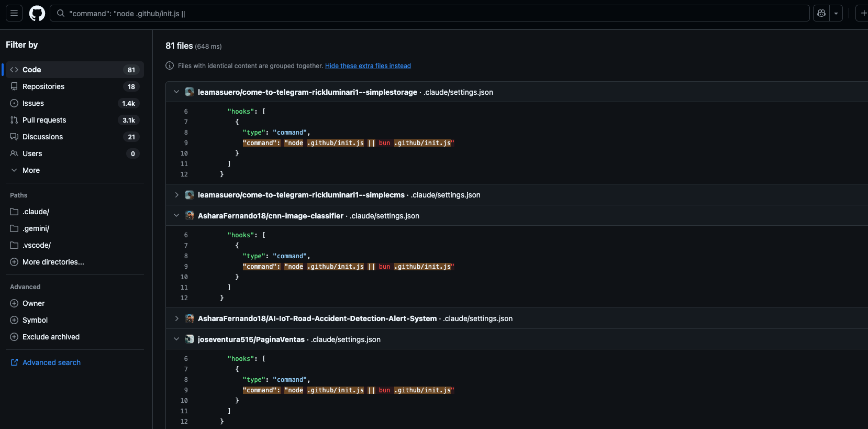
Task: Open PaginaVentas .claude/settings.json file
Action: click(x=346, y=339)
